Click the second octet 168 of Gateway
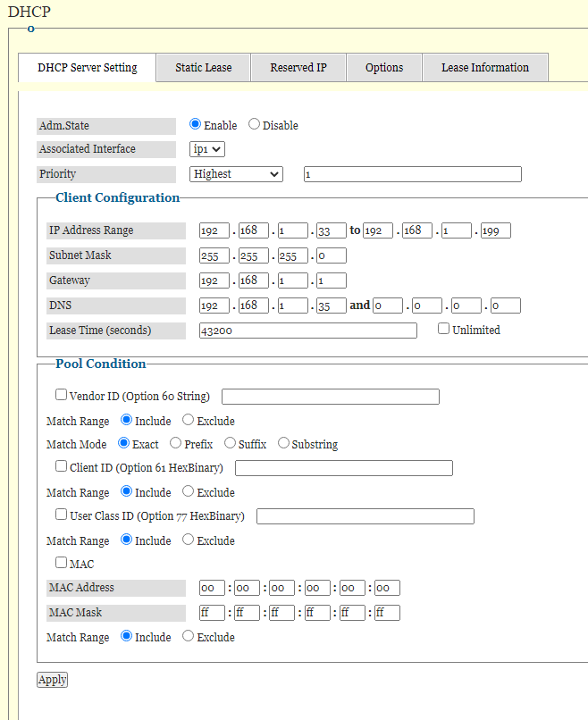The image size is (588, 720). pos(254,280)
